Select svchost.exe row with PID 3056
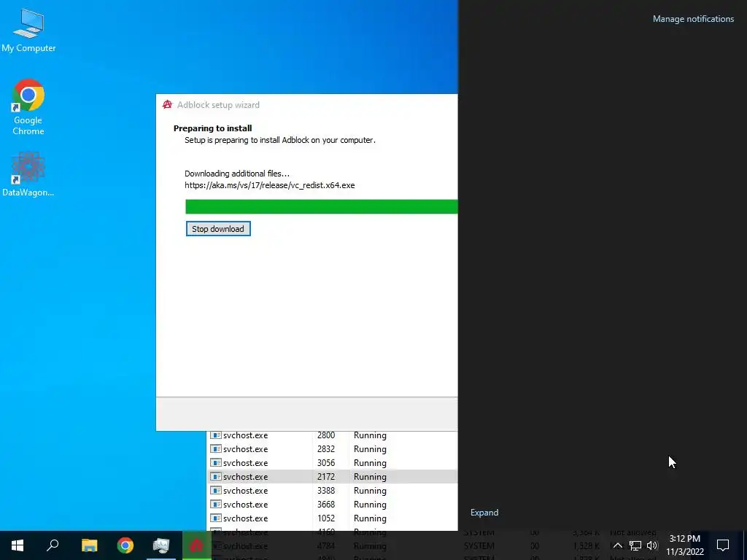This screenshot has width=747, height=560. (x=332, y=463)
